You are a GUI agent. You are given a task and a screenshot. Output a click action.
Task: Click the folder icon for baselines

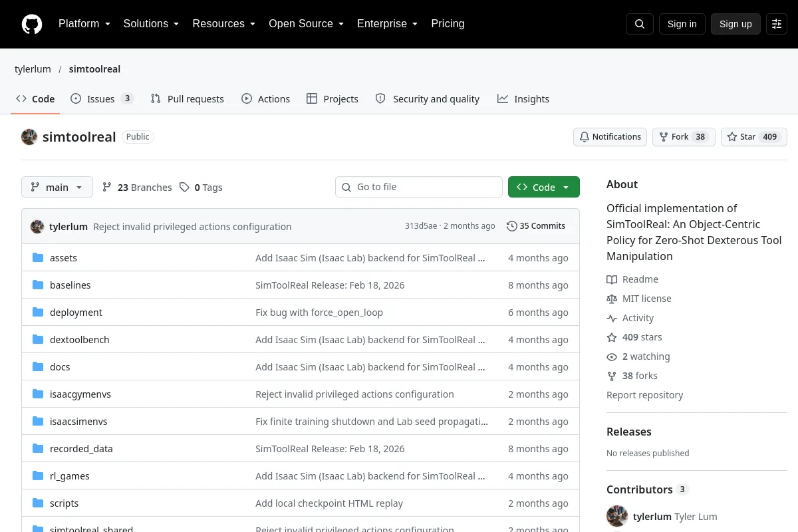point(38,285)
